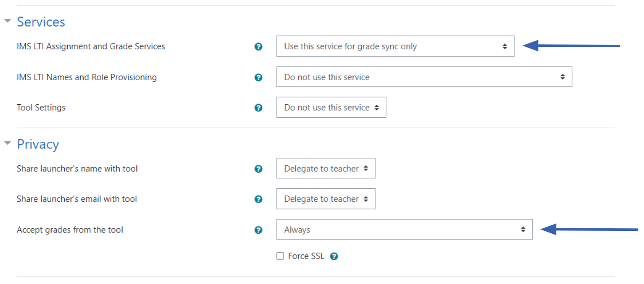
Task: Click the Force SSL label text
Action: tap(306, 256)
